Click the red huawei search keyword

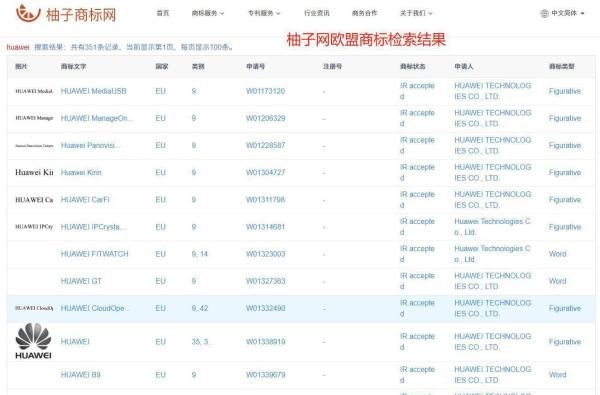click(x=18, y=47)
